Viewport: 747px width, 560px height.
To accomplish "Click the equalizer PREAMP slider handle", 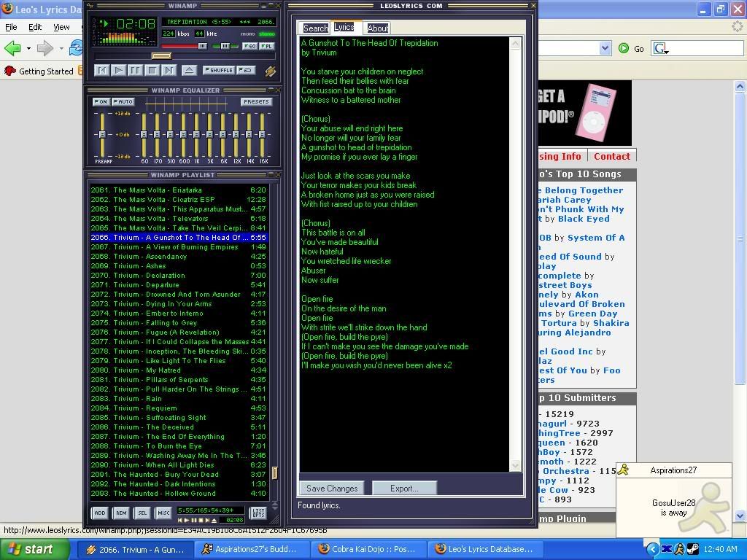I will 102,135.
